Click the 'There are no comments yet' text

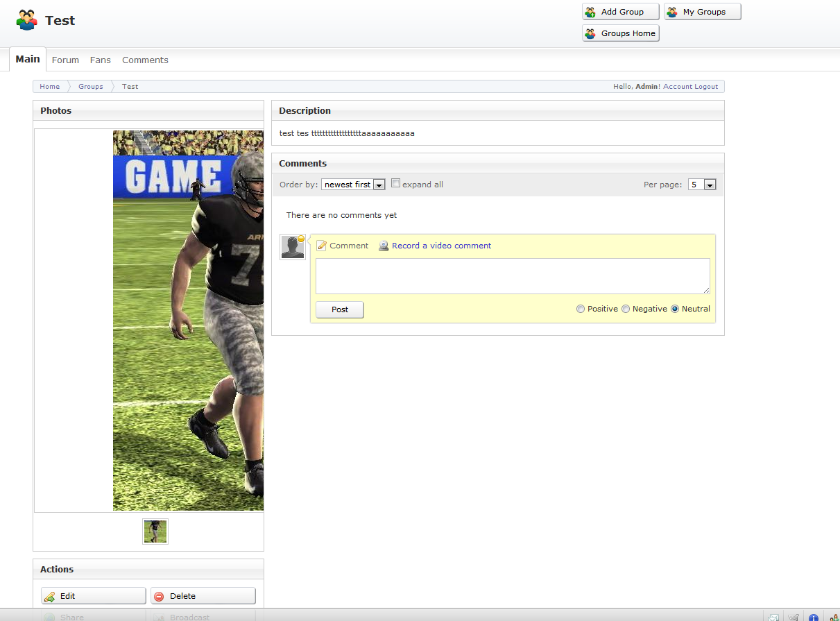[342, 215]
